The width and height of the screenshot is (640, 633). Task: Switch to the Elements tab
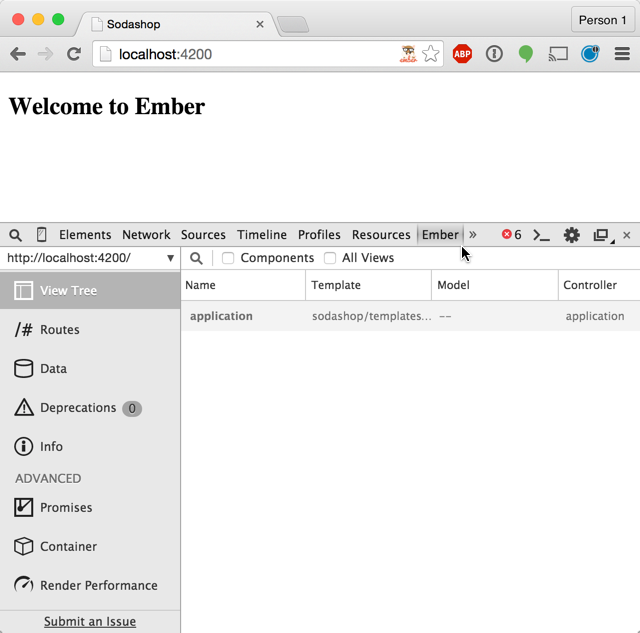85,235
